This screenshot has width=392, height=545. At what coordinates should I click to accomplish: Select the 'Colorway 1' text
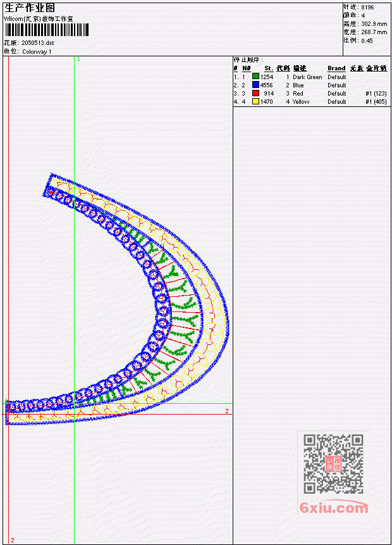coord(37,52)
